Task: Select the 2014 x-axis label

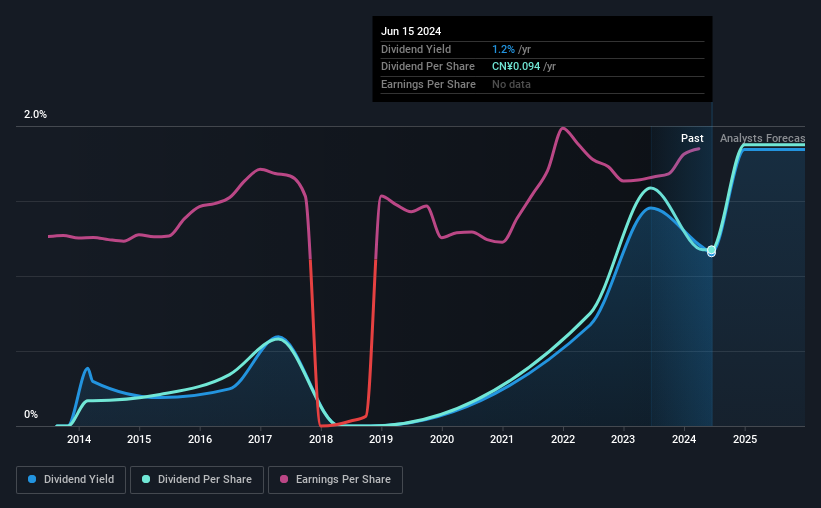Action: point(79,439)
